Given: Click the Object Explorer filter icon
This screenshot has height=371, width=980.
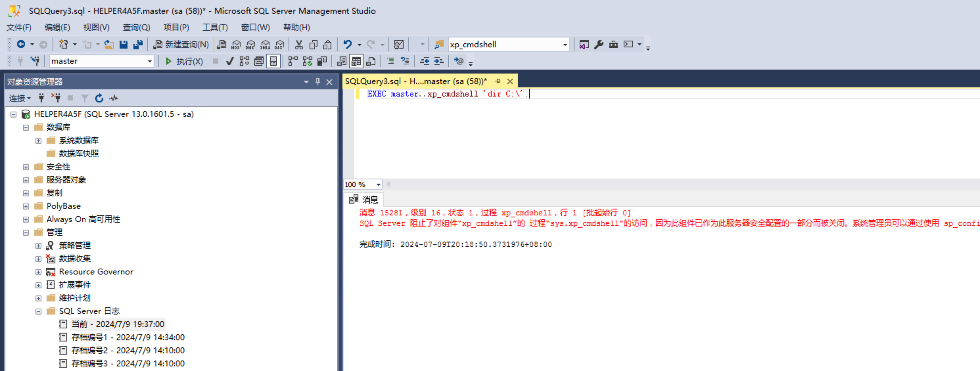Looking at the screenshot, I should (84, 98).
